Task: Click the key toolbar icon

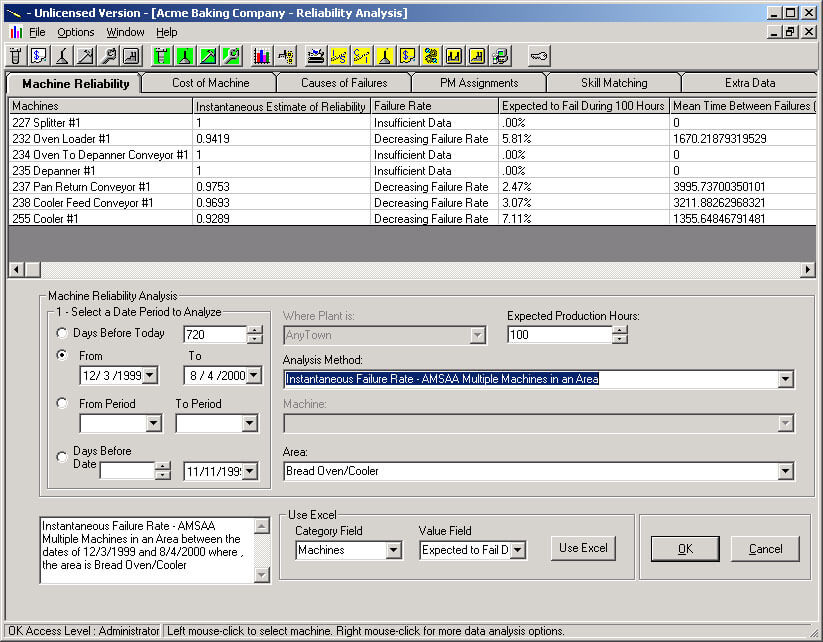Action: click(x=539, y=56)
